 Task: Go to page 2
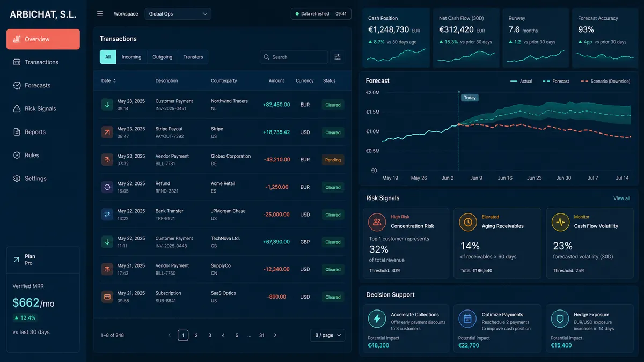coord(196,335)
